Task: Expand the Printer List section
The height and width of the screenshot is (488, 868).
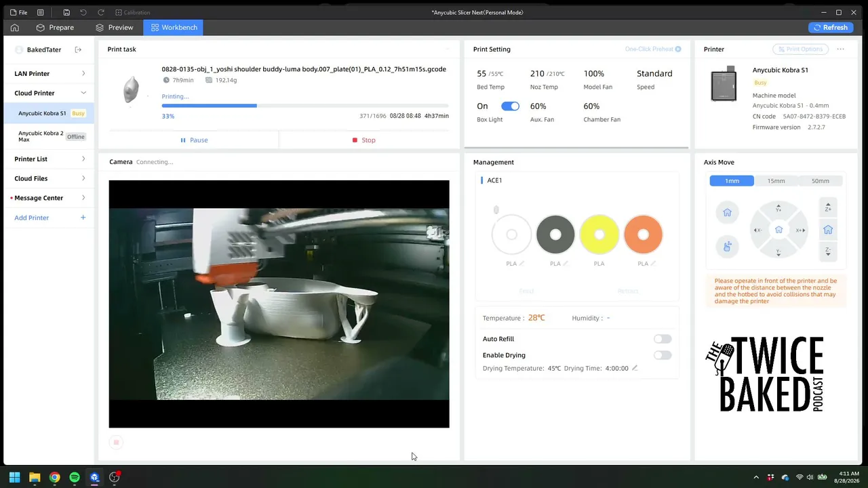Action: 49,159
